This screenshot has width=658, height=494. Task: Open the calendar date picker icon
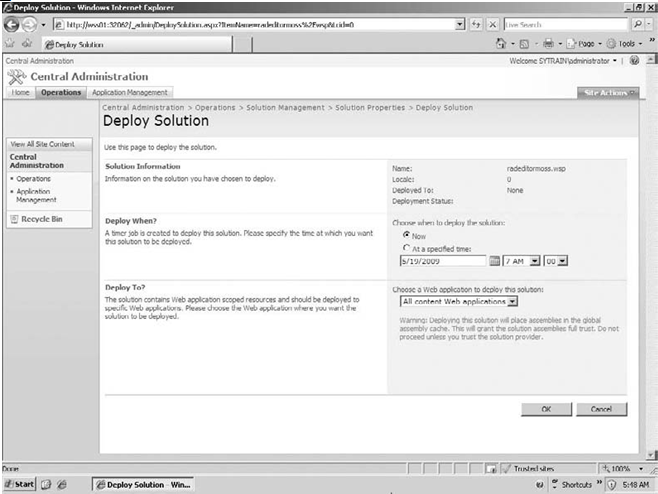pyautogui.click(x=495, y=261)
